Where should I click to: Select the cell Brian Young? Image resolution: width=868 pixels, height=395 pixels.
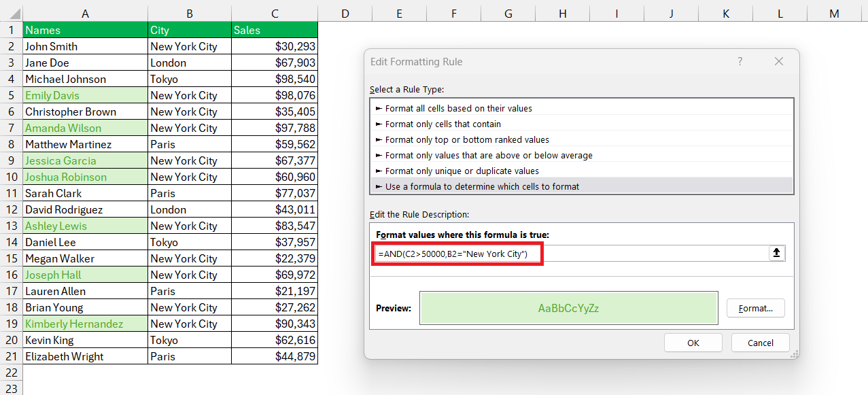85,307
